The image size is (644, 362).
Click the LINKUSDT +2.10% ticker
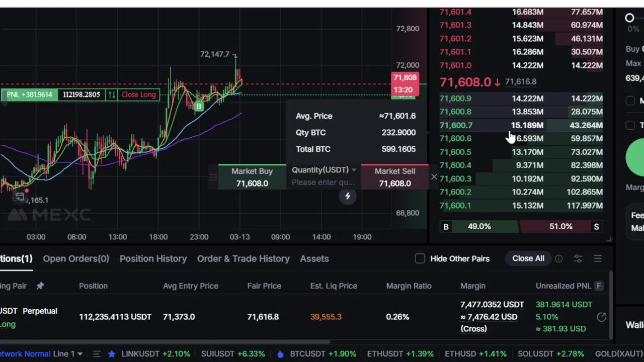point(156,354)
